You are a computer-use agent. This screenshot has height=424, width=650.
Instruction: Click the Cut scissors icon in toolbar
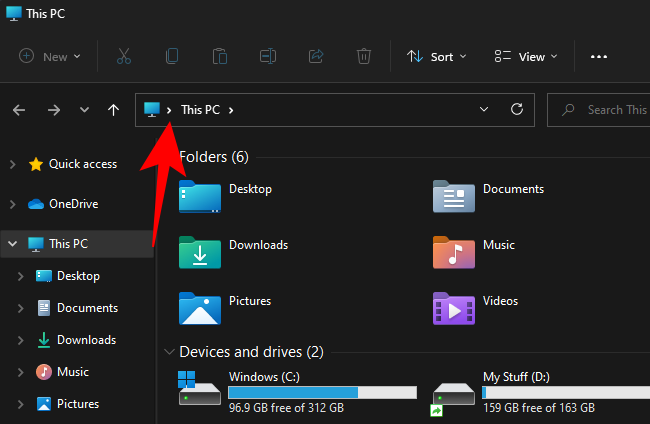pyautogui.click(x=125, y=57)
